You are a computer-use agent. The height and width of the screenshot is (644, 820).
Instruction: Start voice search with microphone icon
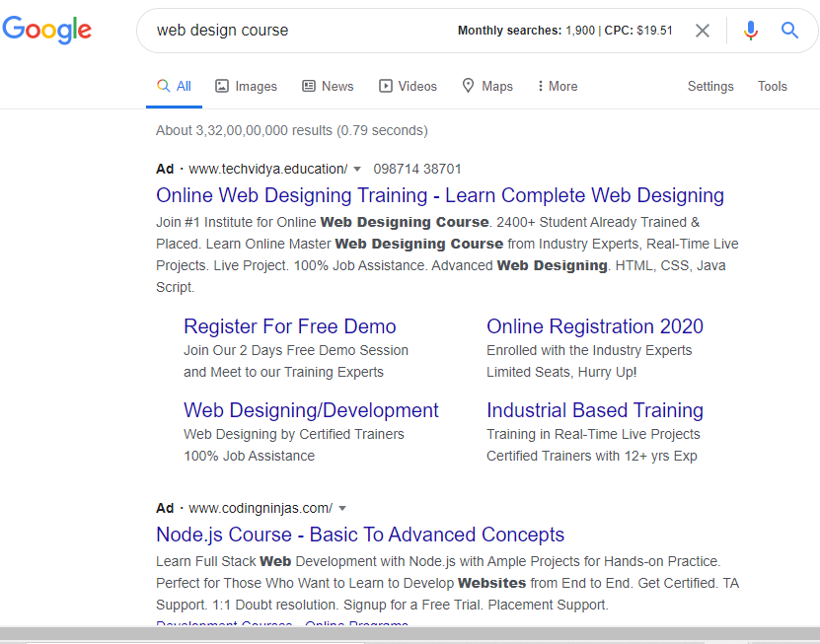(x=751, y=31)
